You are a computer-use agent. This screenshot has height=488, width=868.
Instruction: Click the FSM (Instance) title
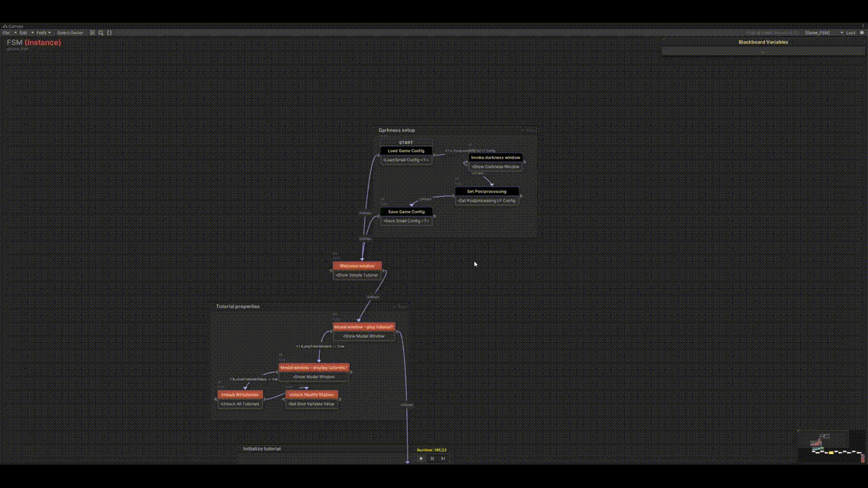coord(34,42)
